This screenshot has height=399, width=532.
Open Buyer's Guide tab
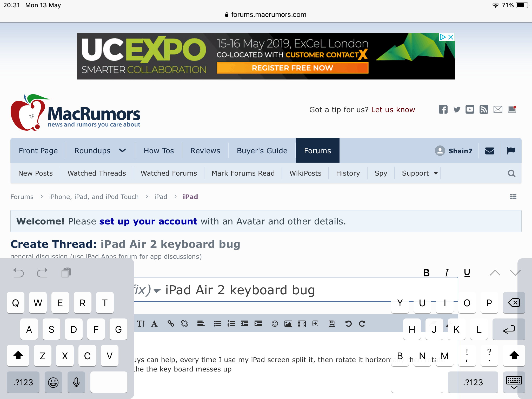tap(262, 151)
